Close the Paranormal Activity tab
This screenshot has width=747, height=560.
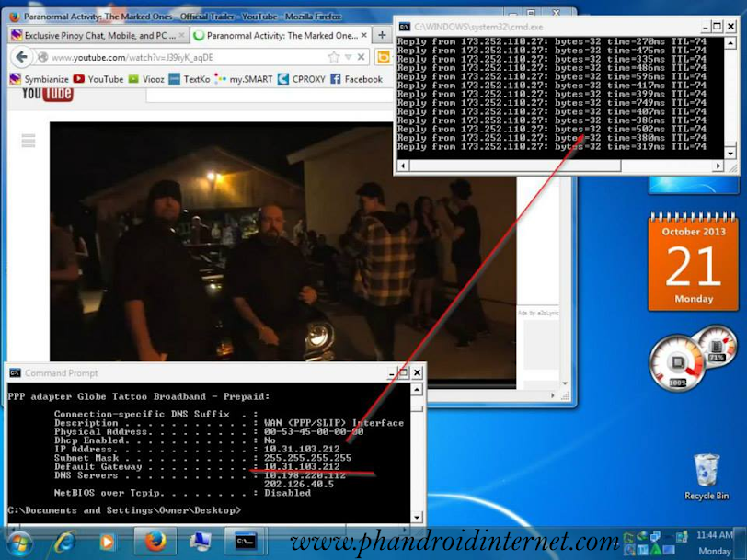(x=364, y=35)
